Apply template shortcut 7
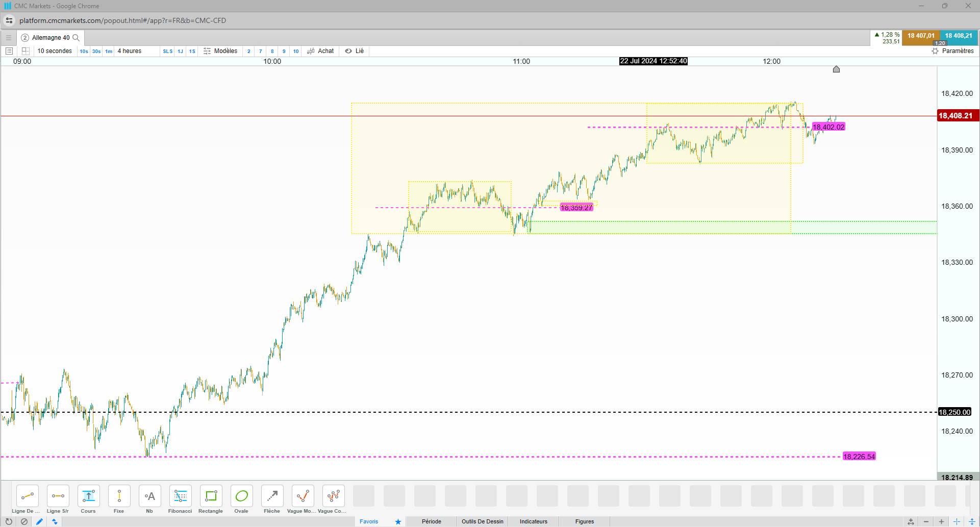 (x=261, y=51)
